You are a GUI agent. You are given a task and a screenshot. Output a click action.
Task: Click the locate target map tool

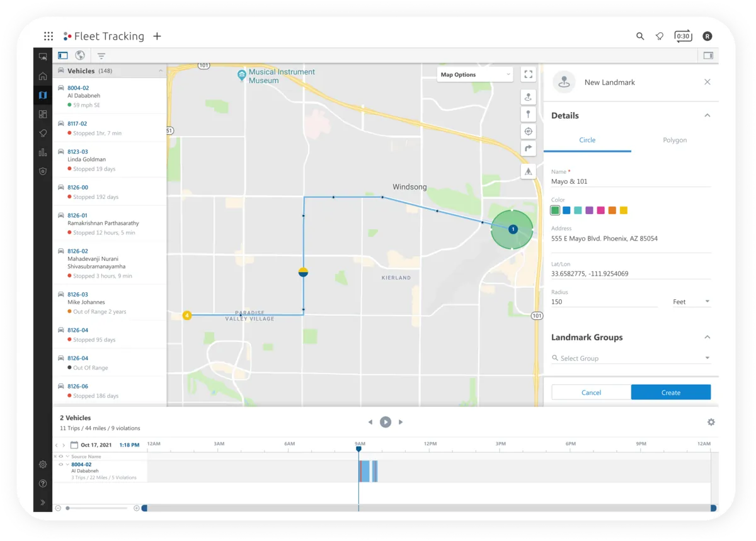click(x=529, y=132)
